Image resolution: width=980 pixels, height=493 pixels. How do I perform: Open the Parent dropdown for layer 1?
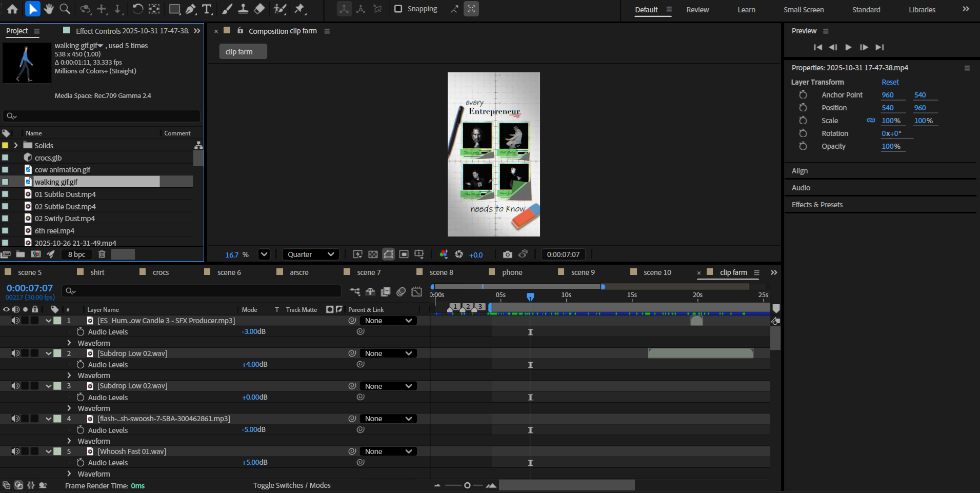point(388,321)
